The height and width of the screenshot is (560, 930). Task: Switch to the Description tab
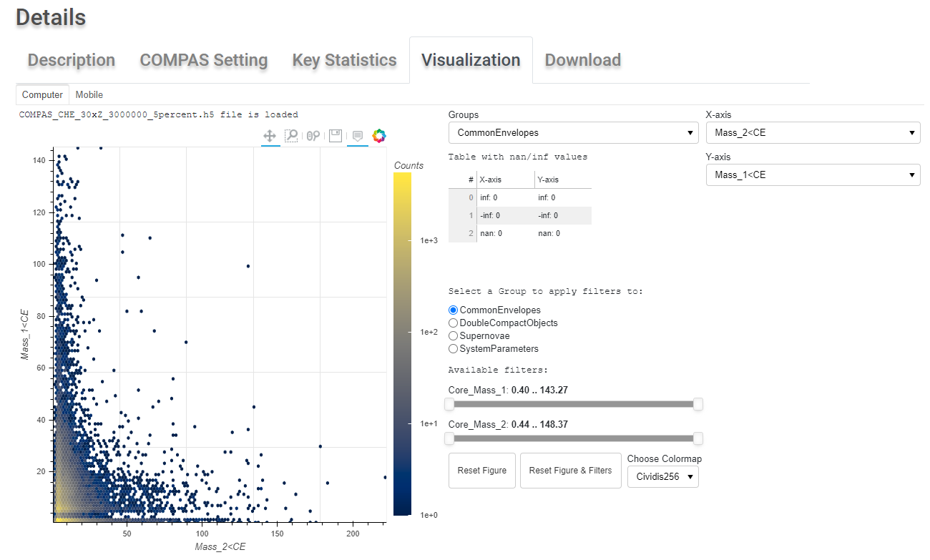tap(72, 60)
